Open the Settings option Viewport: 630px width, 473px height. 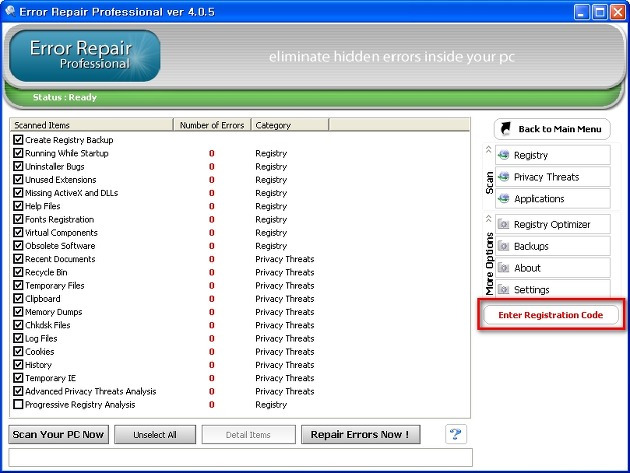click(553, 289)
